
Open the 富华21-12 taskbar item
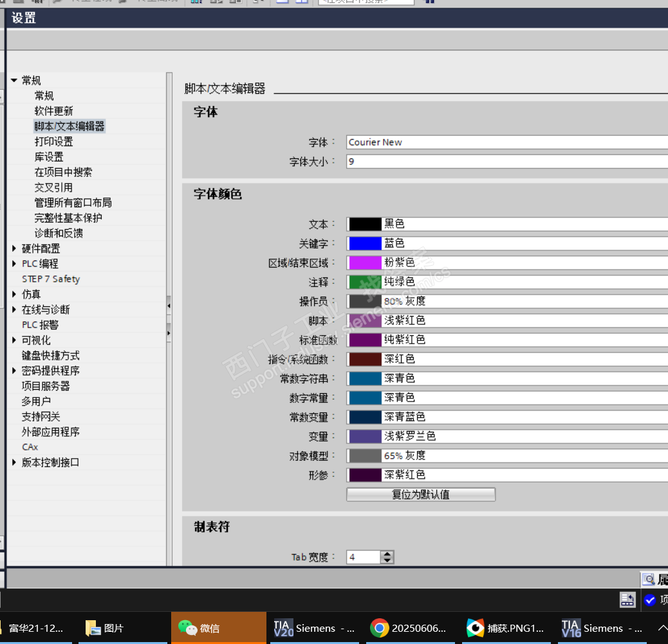[x=36, y=628]
